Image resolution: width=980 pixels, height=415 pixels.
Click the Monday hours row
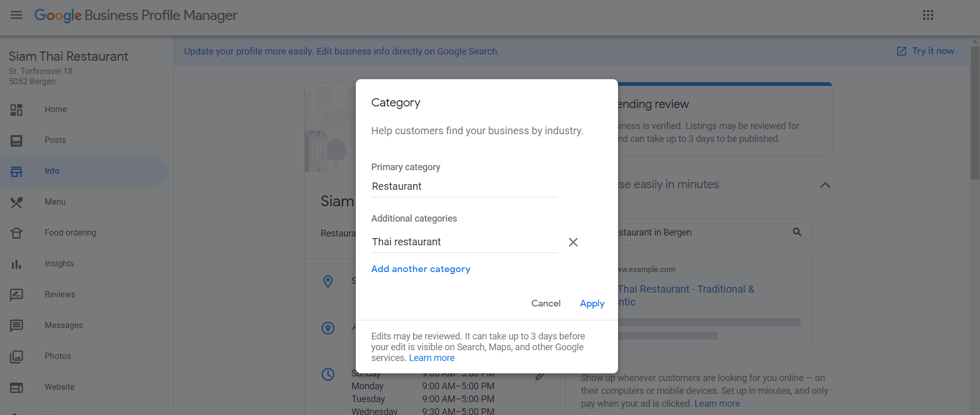coord(423,386)
